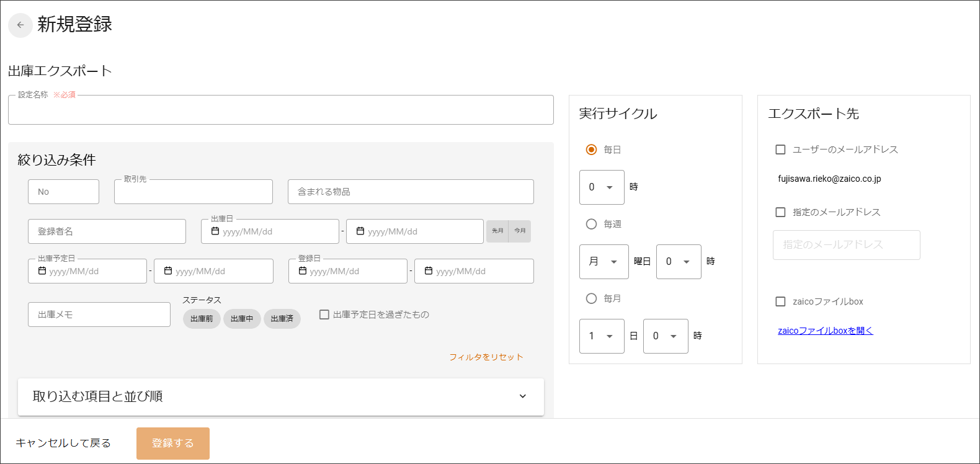This screenshot has width=980, height=464.
Task: Open the 毎日 hour dropdown
Action: (x=601, y=187)
